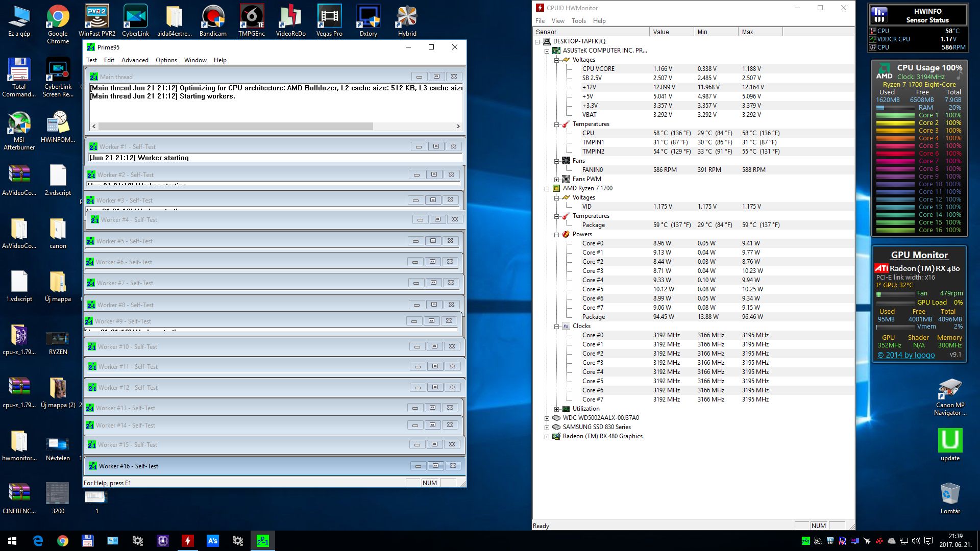Open Total Commander desktop icon
This screenshot has height=551, width=980.
click(x=19, y=77)
